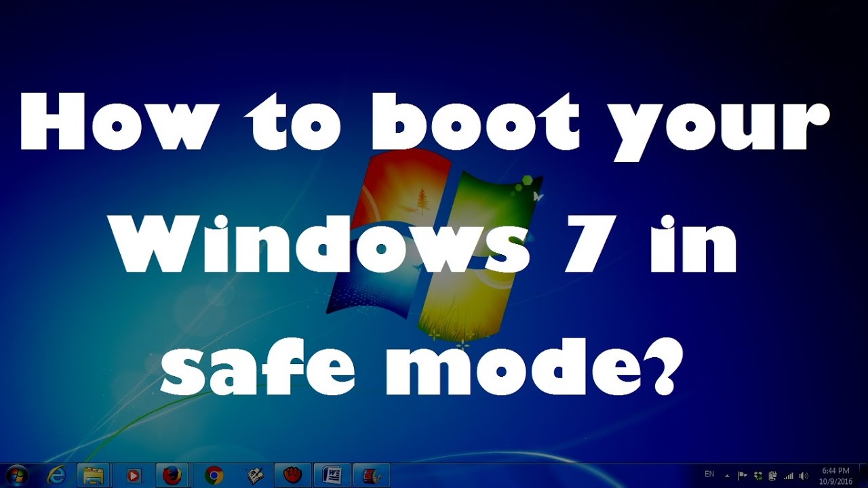Screen dimensions: 868x488
Task: Switch to Microsoft Word in taskbar
Action: pos(332,475)
